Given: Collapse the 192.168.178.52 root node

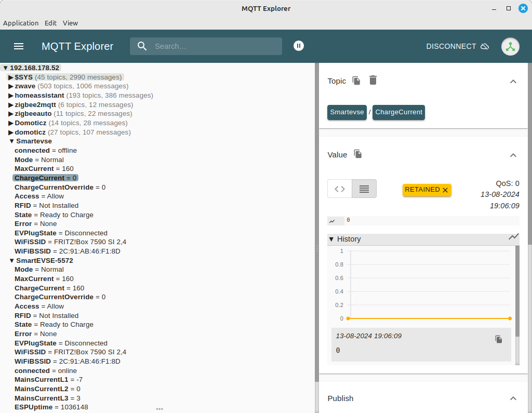Looking at the screenshot, I should [5, 68].
